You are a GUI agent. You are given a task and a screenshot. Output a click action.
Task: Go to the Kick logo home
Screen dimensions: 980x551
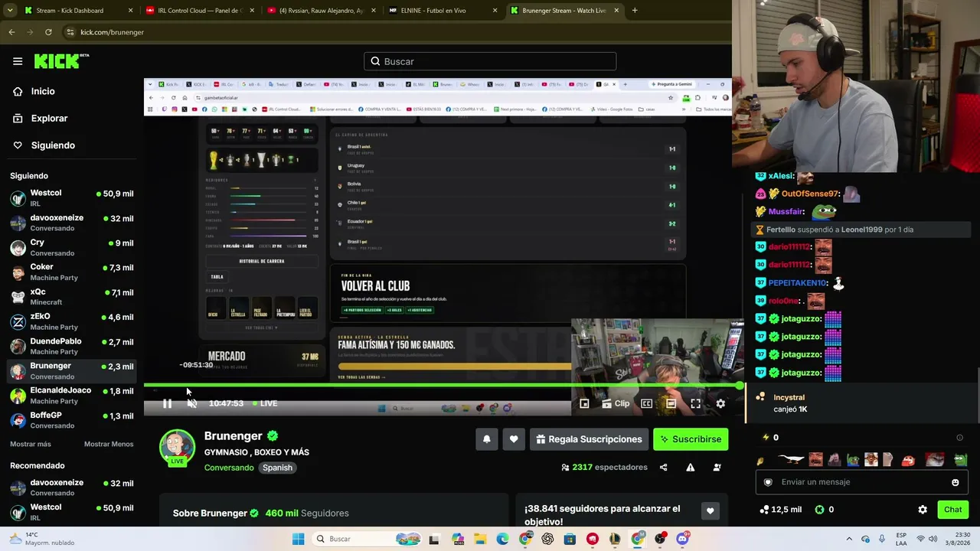point(61,61)
